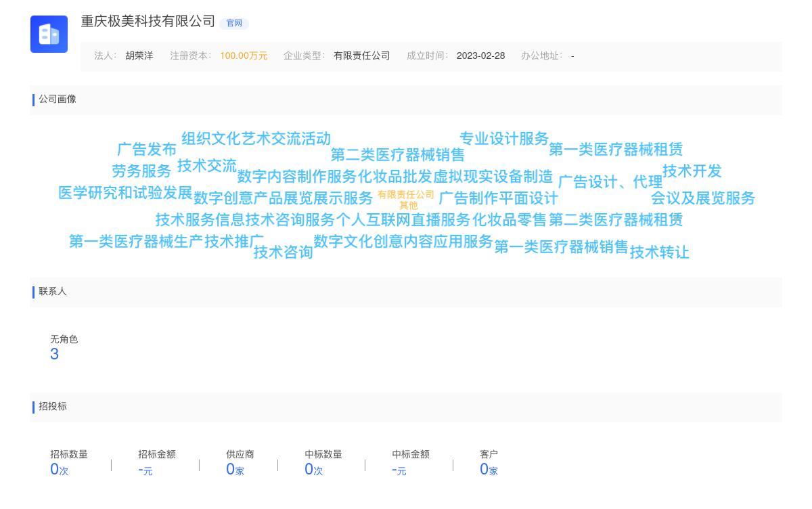Click word cloud tag 技术推广
812x509 pixels.
234,242
